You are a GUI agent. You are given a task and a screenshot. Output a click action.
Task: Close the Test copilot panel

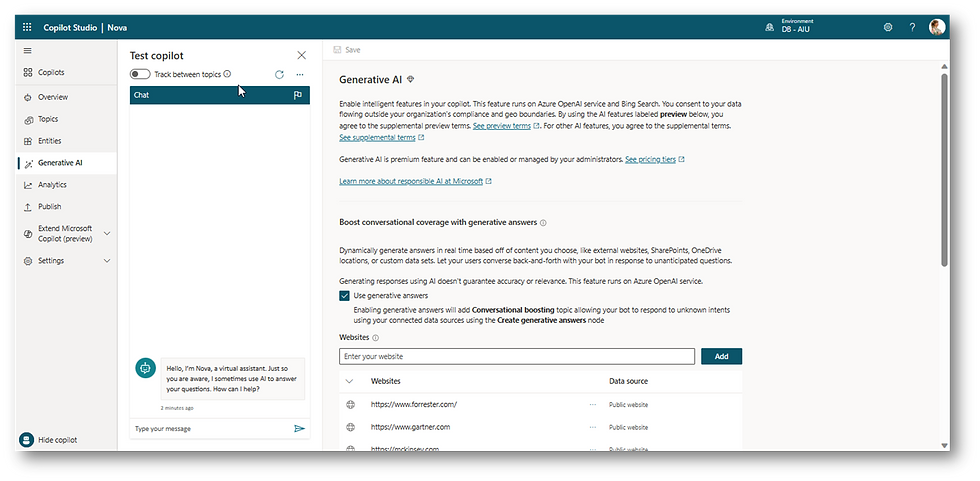point(302,56)
